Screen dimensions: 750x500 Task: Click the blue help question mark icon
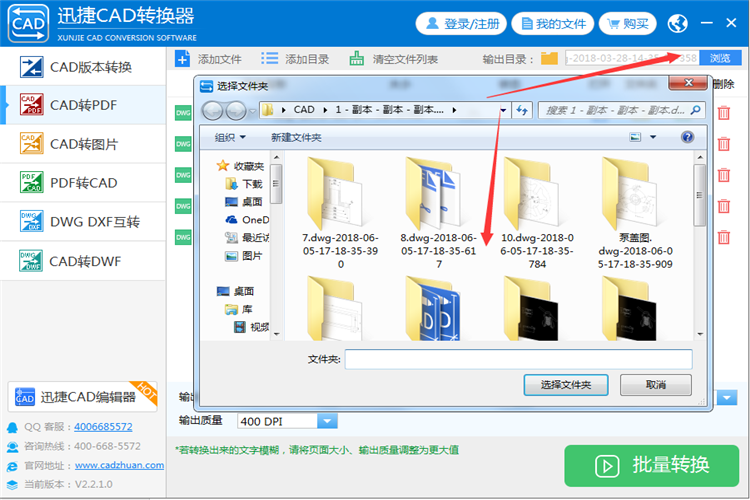(687, 137)
